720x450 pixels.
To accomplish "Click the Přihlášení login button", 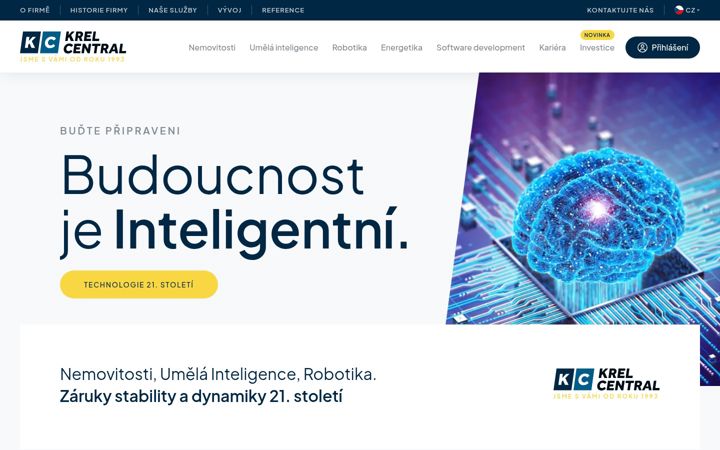I will pos(663,47).
